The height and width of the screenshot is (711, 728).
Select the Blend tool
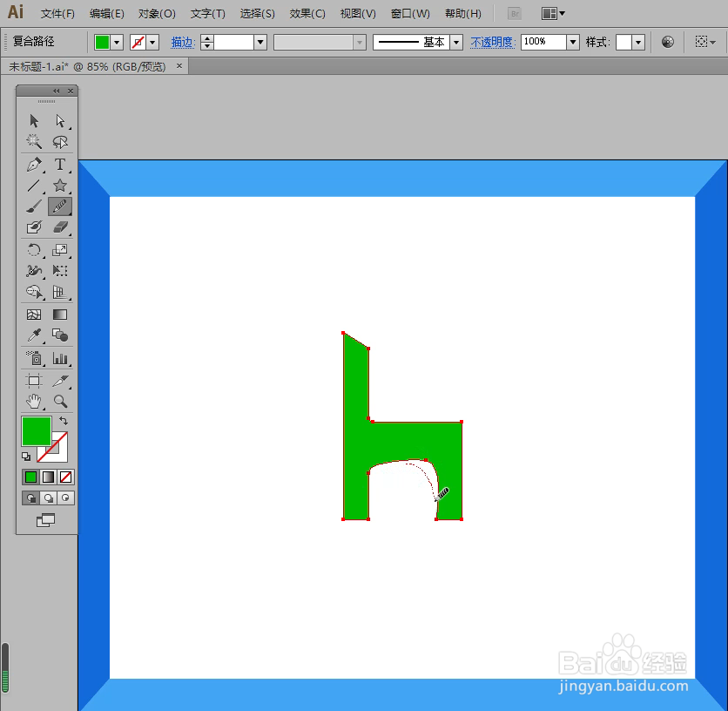coord(60,335)
